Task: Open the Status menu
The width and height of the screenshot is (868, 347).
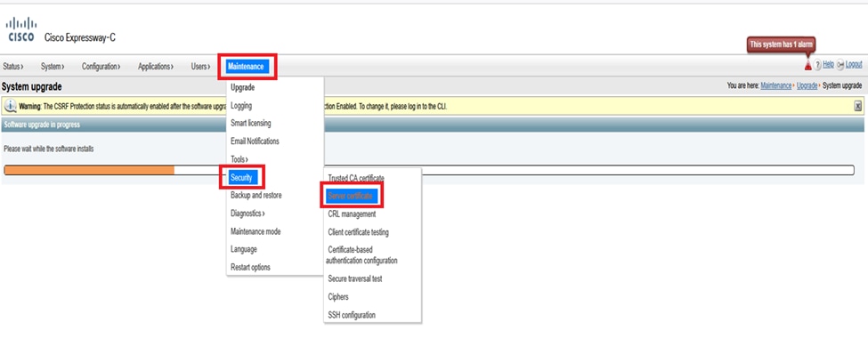Action: tap(13, 67)
